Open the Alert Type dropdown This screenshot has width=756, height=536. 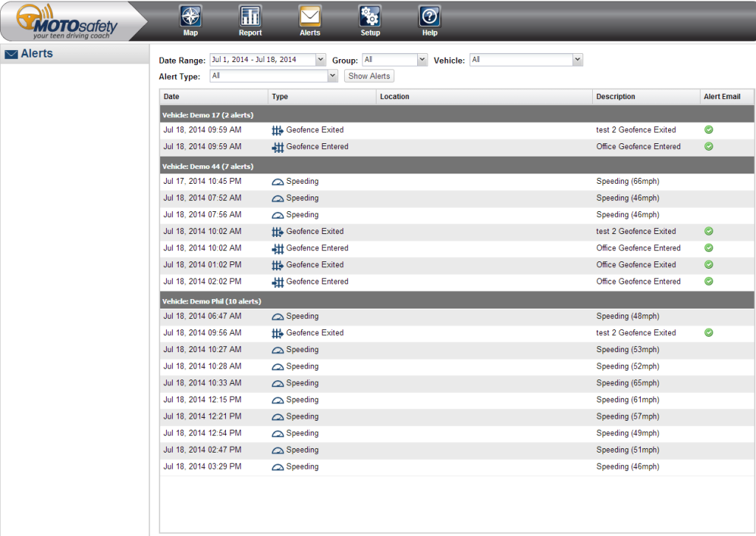pyautogui.click(x=332, y=76)
